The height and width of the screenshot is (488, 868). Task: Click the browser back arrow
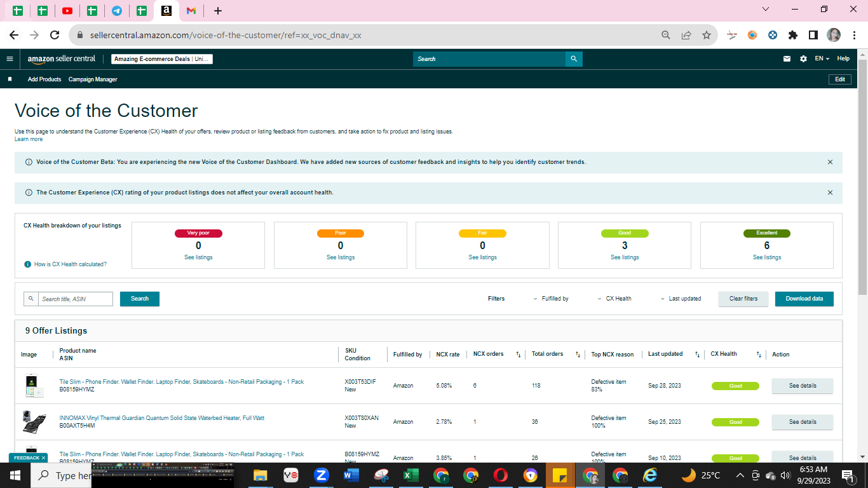click(x=14, y=36)
